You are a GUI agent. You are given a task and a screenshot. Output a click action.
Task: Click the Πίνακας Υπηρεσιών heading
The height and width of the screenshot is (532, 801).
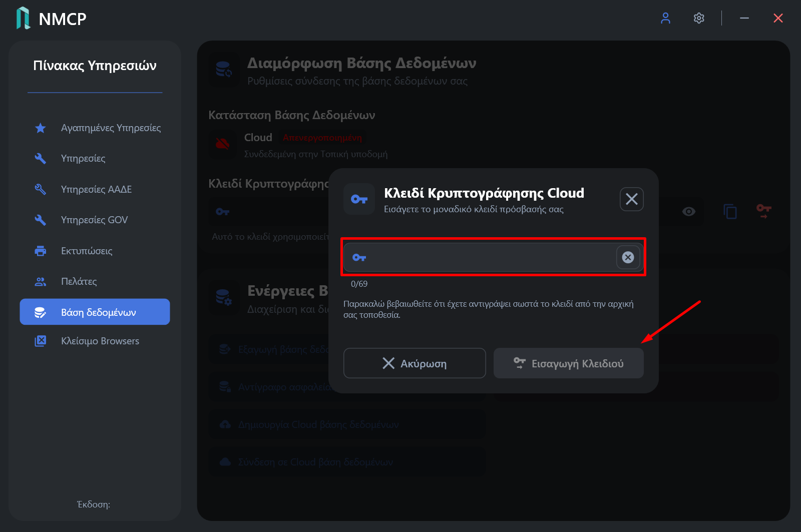95,66
